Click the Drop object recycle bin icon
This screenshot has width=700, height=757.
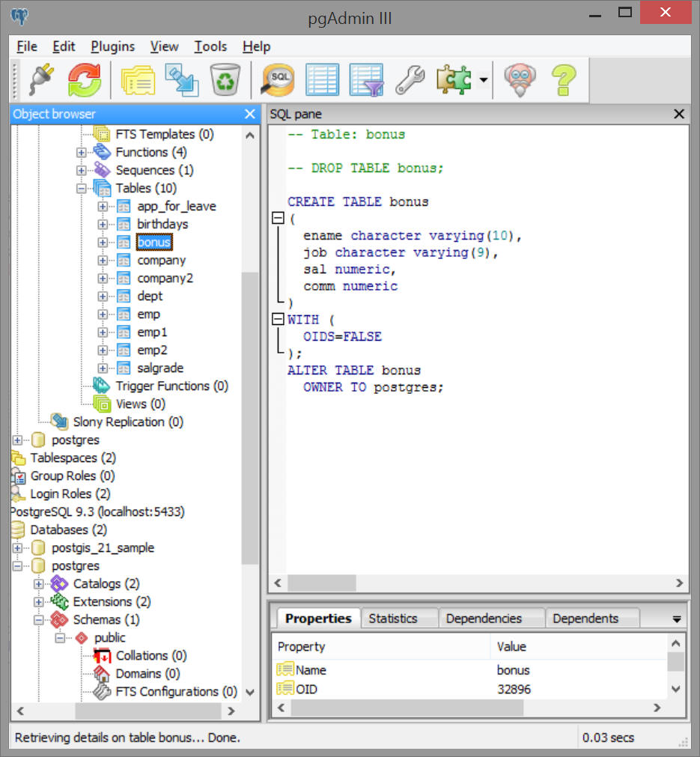tap(225, 79)
